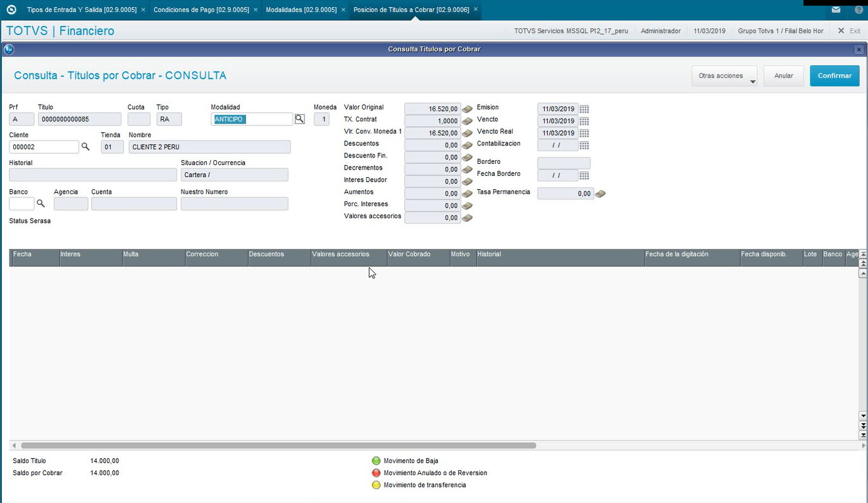
Task: Click the money icon beside Valores accesorios
Action: point(468,218)
